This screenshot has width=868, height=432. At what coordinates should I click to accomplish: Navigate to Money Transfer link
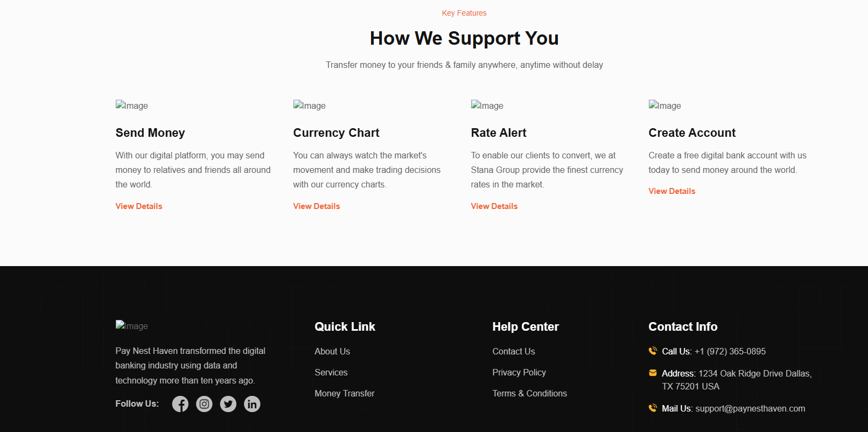[345, 393]
